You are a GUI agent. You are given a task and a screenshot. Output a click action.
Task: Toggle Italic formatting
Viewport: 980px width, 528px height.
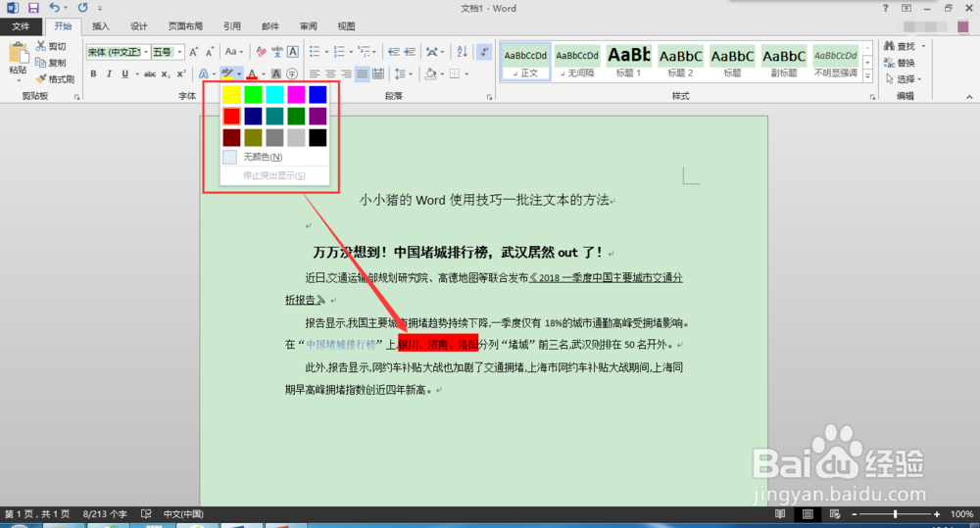coord(109,73)
